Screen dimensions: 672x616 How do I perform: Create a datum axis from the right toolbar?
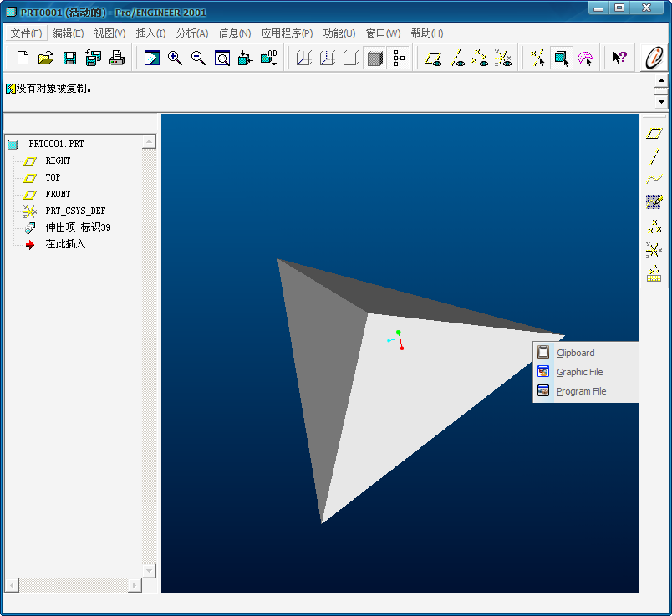(x=654, y=156)
